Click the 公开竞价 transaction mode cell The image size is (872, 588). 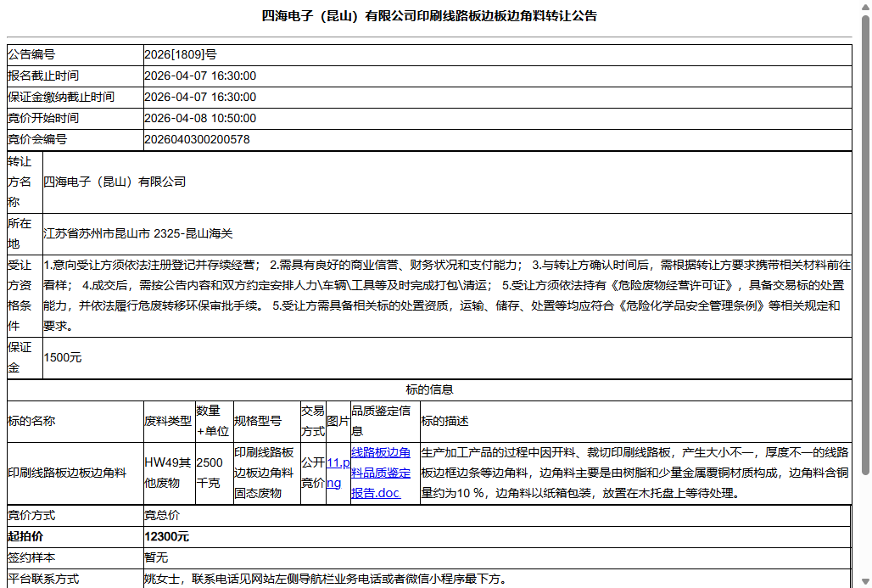(x=313, y=473)
